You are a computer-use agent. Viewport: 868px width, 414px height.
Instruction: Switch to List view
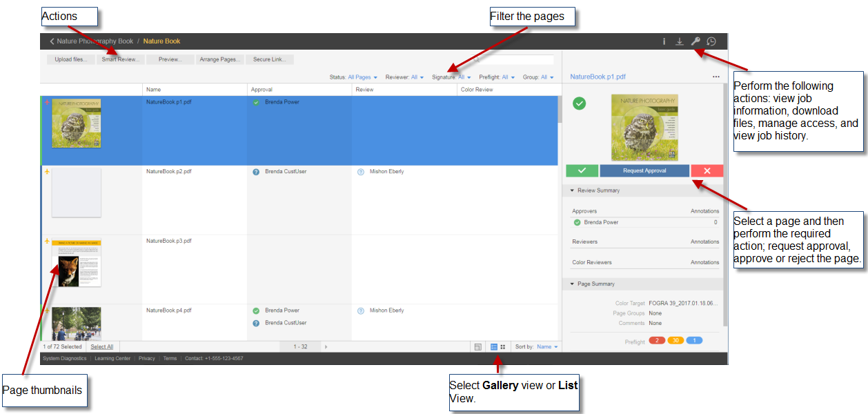[494, 346]
